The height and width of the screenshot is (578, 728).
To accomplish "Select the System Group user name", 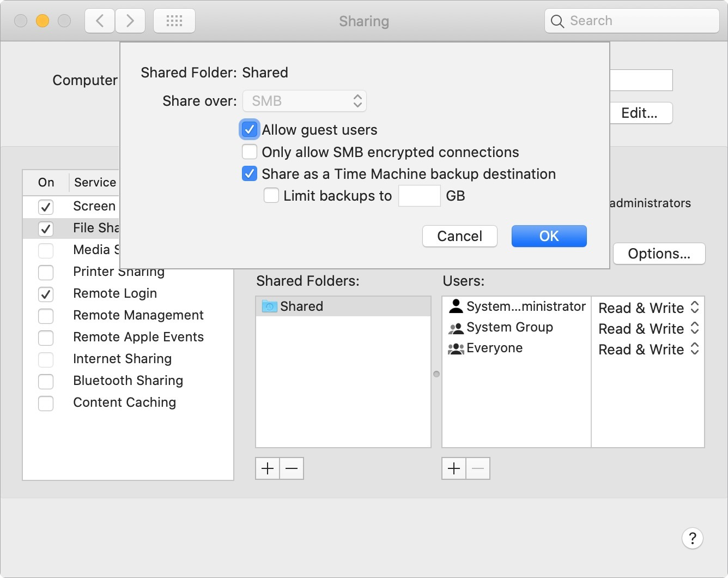I will pos(509,327).
